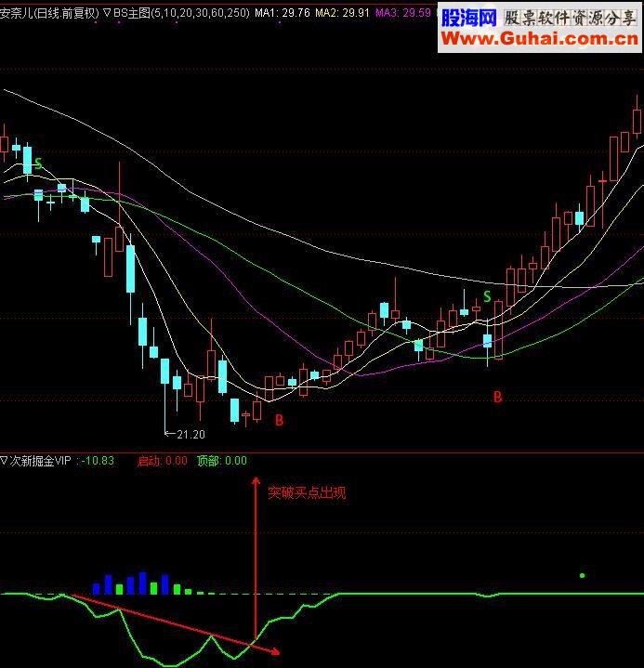Viewport: 644px width, 668px height.
Task: Select the purple MA3: 29.59 value
Action: coord(402,13)
